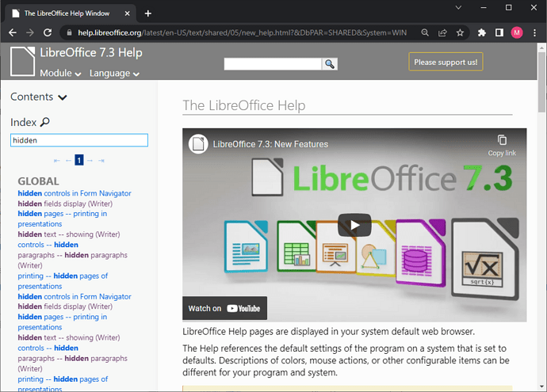The height and width of the screenshot is (392, 547).
Task: Open second 'hidden text -- showing (Writer)' link
Action: tap(69, 337)
